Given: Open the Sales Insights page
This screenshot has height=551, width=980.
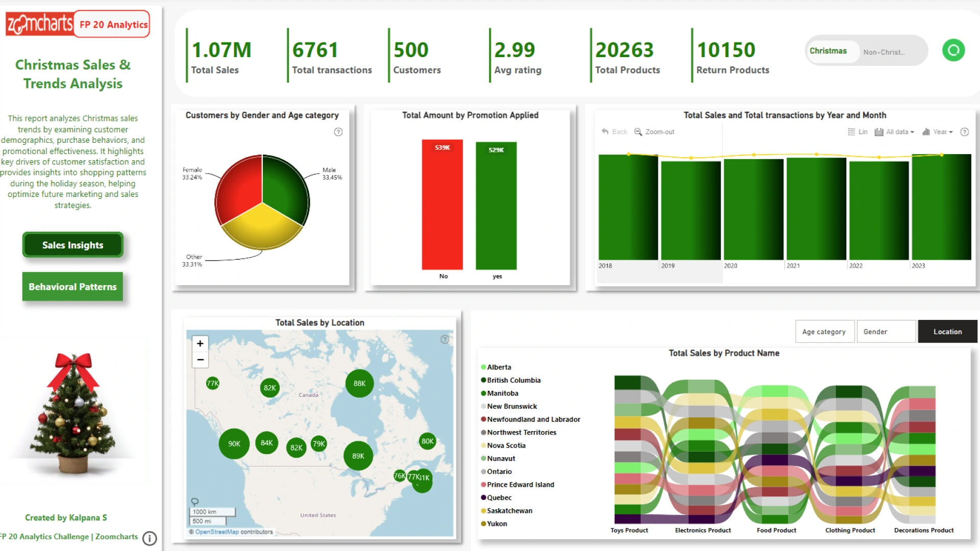Looking at the screenshot, I should [x=72, y=245].
